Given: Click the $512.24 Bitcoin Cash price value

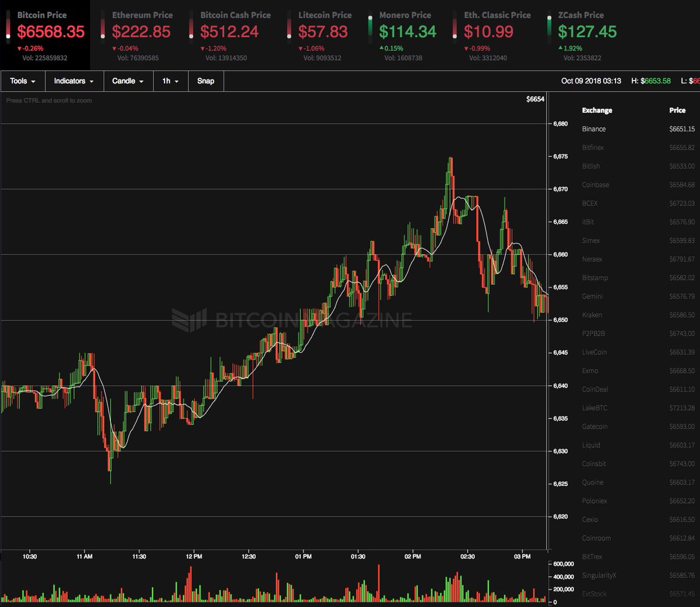Looking at the screenshot, I should [x=229, y=32].
